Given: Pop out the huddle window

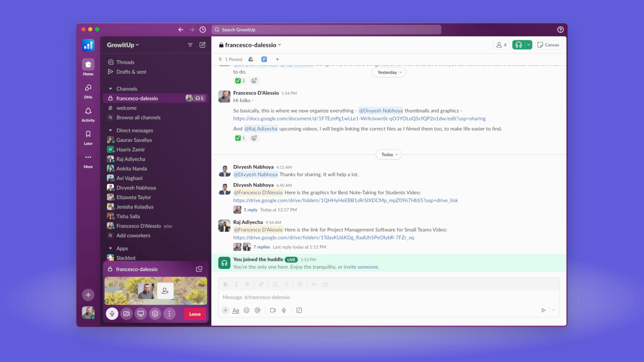Looking at the screenshot, I should [x=199, y=269].
